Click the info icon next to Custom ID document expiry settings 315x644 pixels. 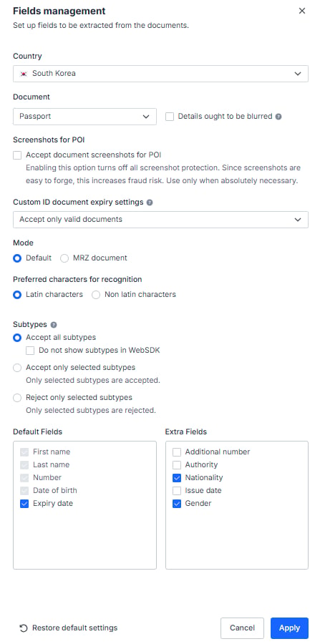[150, 203]
